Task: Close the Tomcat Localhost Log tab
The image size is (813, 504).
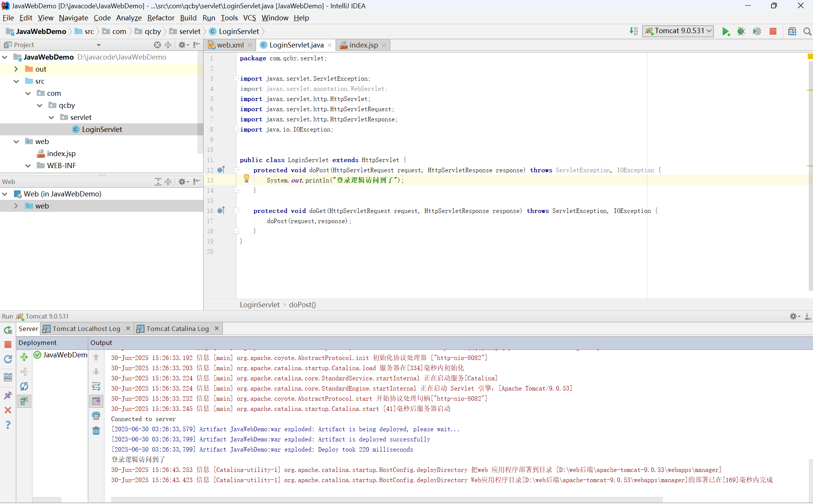Action: point(128,329)
